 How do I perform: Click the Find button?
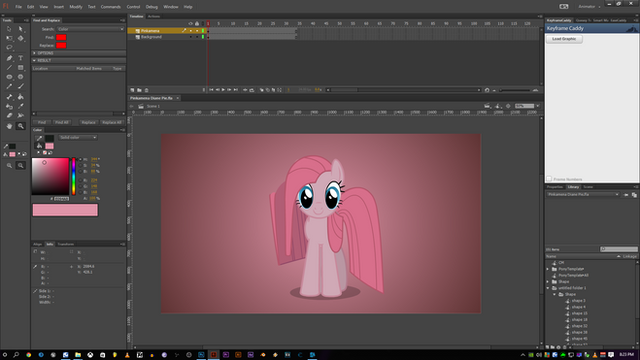[42, 122]
